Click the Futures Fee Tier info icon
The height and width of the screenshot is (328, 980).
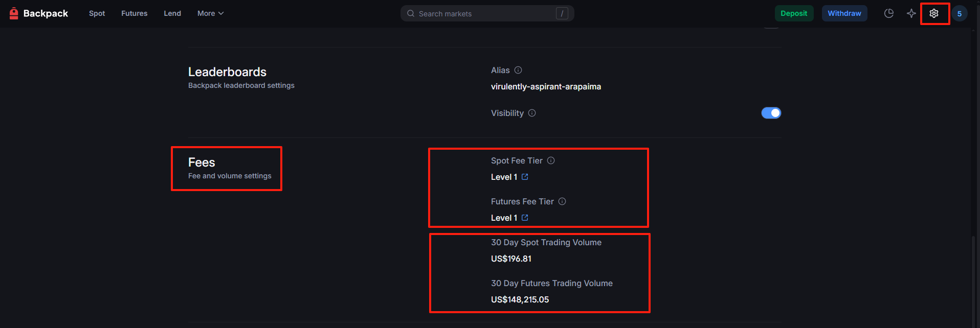[562, 201]
